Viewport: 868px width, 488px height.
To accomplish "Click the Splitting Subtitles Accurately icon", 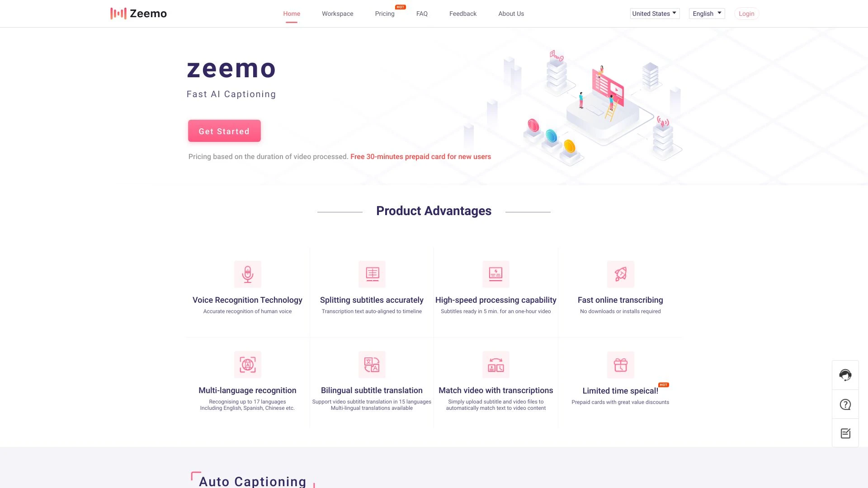I will pos(372,273).
